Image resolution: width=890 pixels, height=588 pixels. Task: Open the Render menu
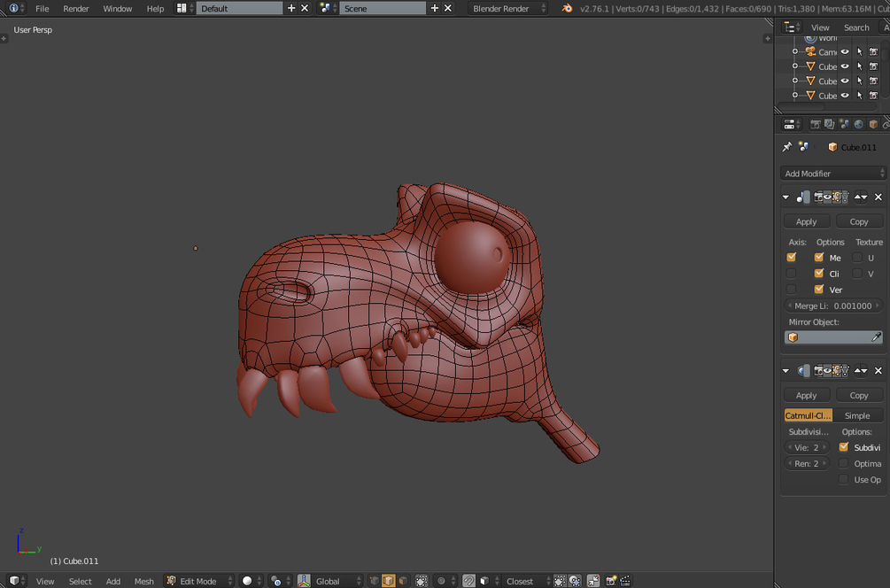pos(76,9)
